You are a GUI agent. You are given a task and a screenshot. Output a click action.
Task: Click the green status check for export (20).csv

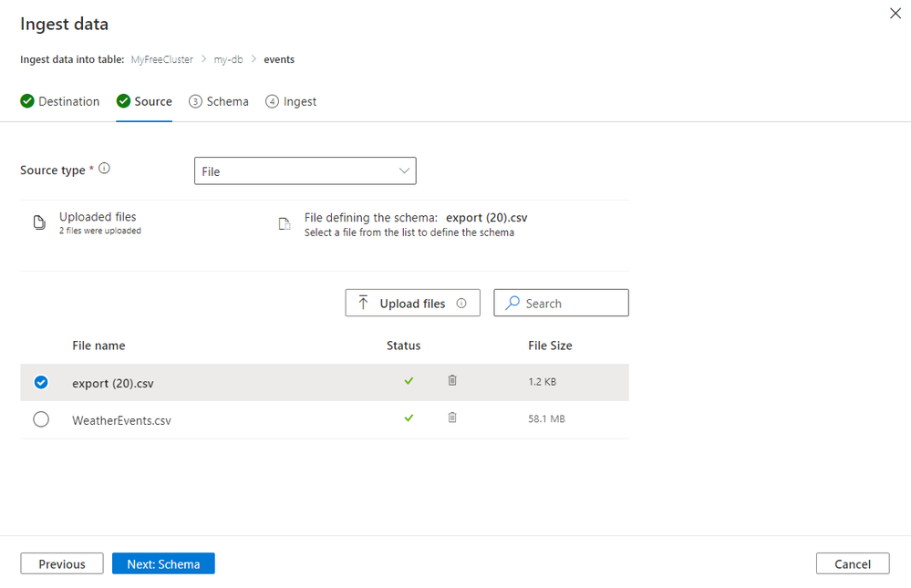[409, 381]
